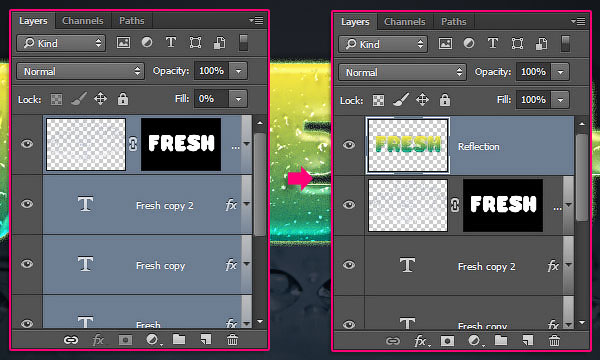
Task: Click pixel layer filter icon in left panel
Action: coord(123,42)
